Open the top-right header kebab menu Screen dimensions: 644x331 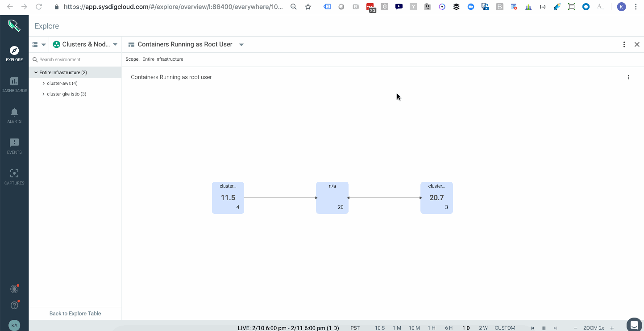click(624, 45)
